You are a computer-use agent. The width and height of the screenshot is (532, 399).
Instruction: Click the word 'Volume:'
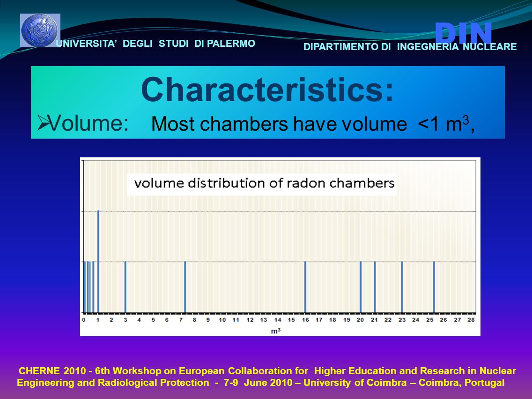click(x=89, y=123)
